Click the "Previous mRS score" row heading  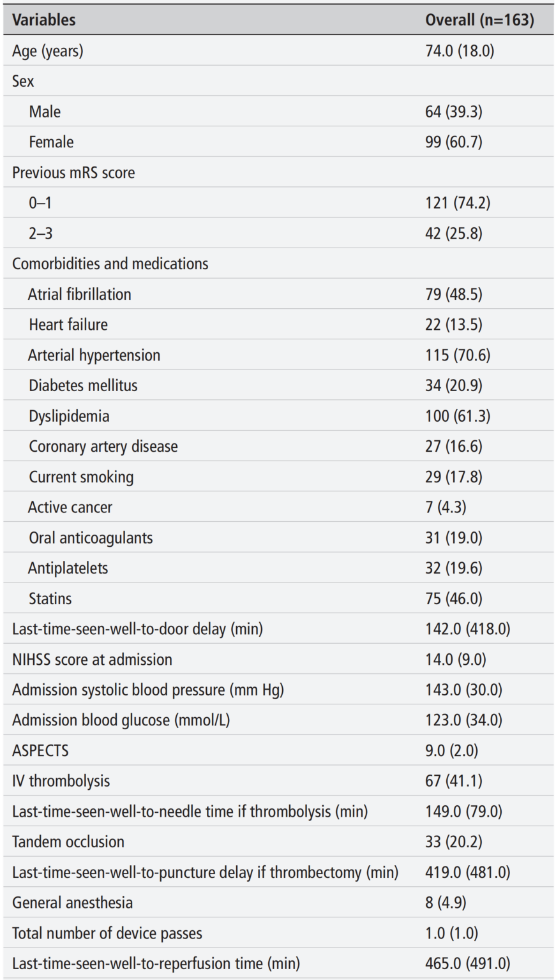click(x=73, y=172)
